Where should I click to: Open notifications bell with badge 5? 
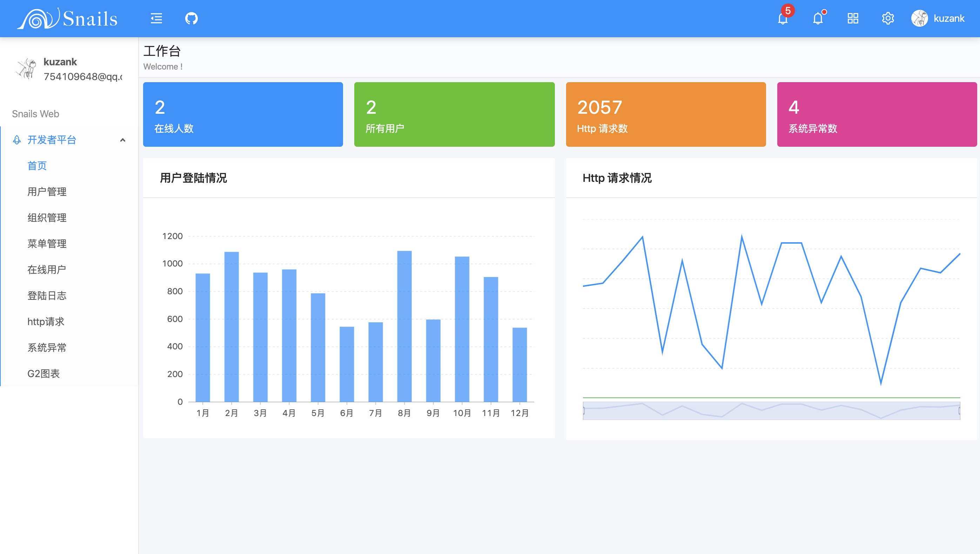coord(783,18)
